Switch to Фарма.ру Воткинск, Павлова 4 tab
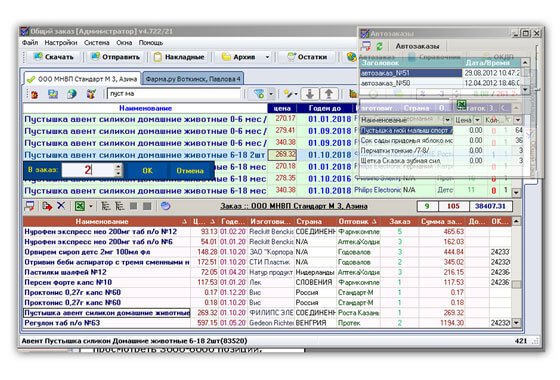The width and height of the screenshot is (560, 380). [193, 79]
